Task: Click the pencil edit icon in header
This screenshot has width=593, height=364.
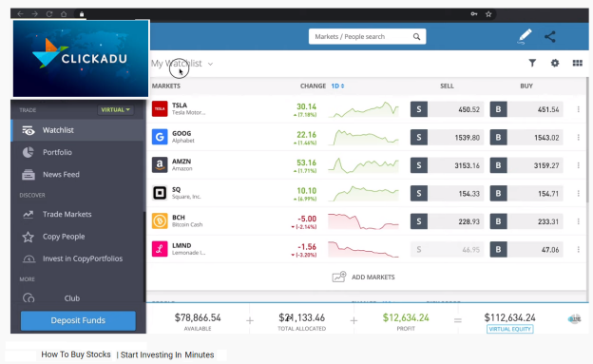Action: point(525,37)
